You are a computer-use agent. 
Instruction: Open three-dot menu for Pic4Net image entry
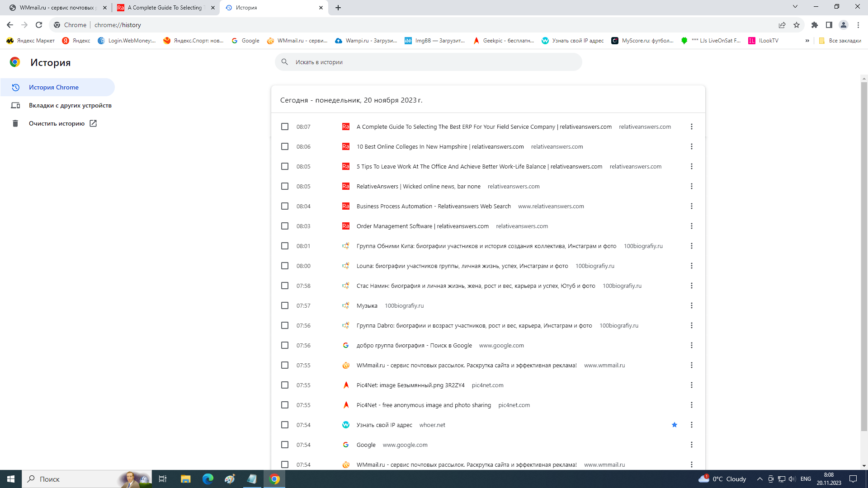[x=691, y=385]
